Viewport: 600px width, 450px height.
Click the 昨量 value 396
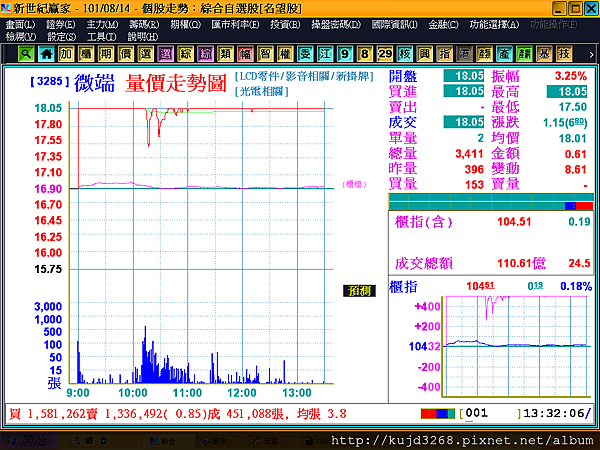474,169
